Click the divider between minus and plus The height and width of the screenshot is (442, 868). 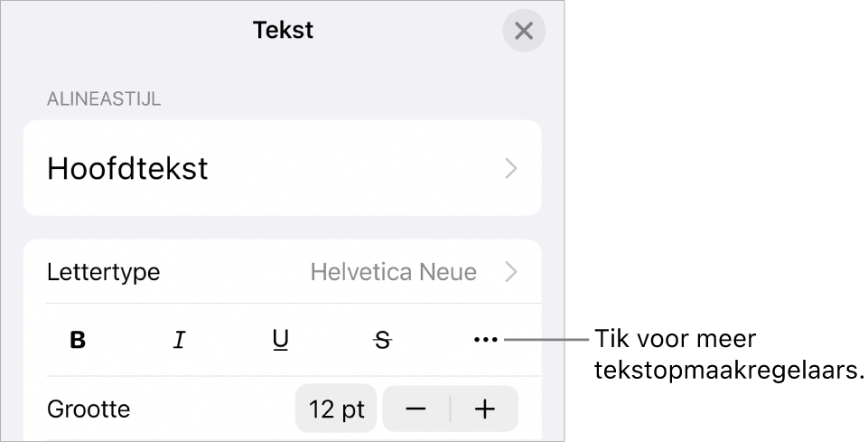point(451,409)
